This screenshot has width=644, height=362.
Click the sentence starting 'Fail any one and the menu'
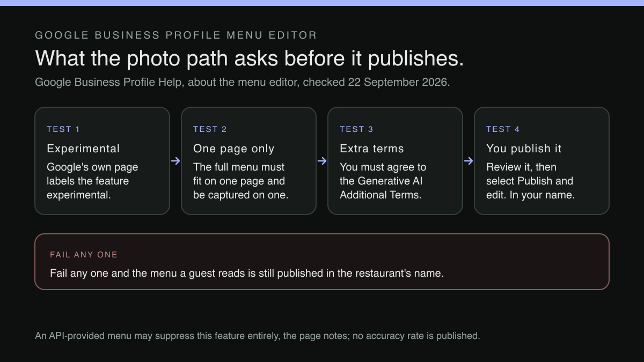[x=247, y=273]
